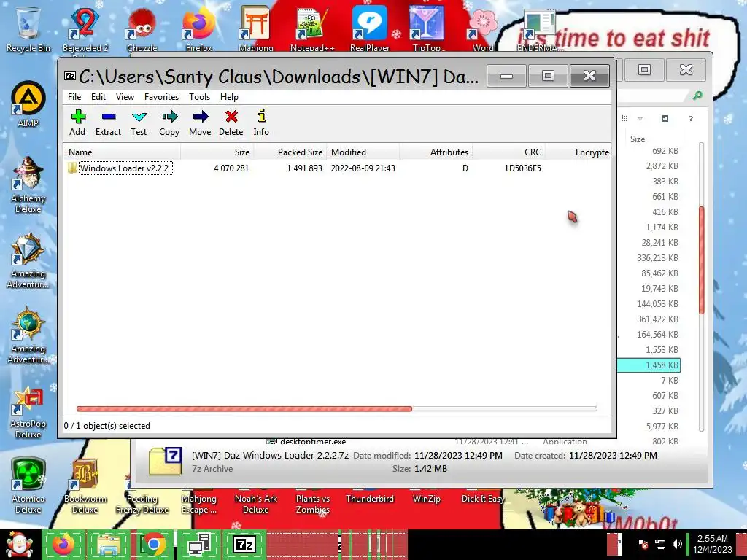The image size is (747, 560).
Task: Open the Atomica Deluxe desktop shortcut
Action: click(x=28, y=486)
